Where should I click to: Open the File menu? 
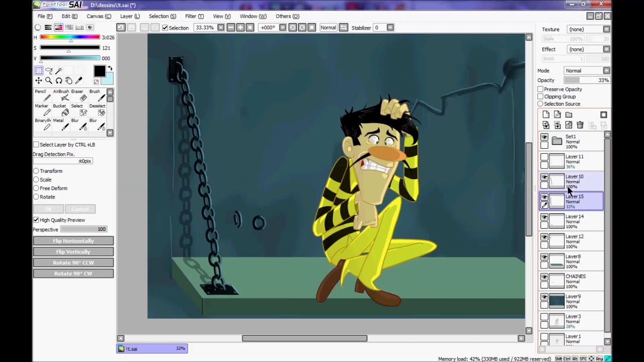pos(45,16)
